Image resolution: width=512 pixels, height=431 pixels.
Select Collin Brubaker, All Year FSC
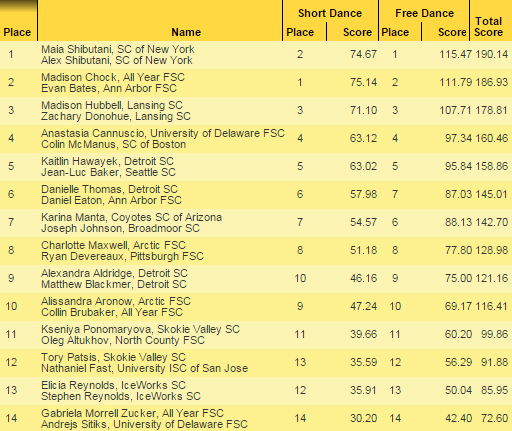pos(112,312)
